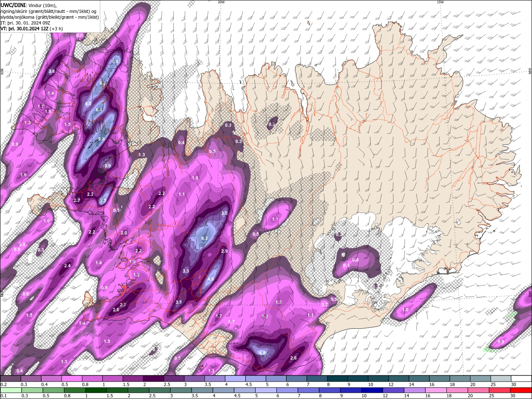
Task: Click the 3.3 value on the map
Action: click(186, 271)
